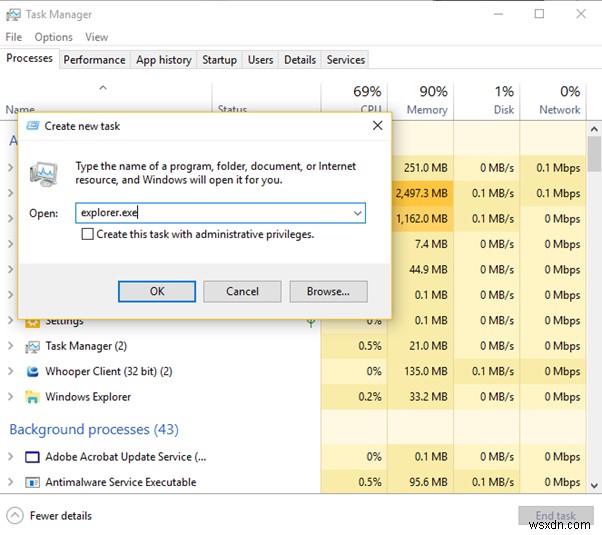Click the Windows Explorer folder icon
This screenshot has width=602, height=535.
32,397
